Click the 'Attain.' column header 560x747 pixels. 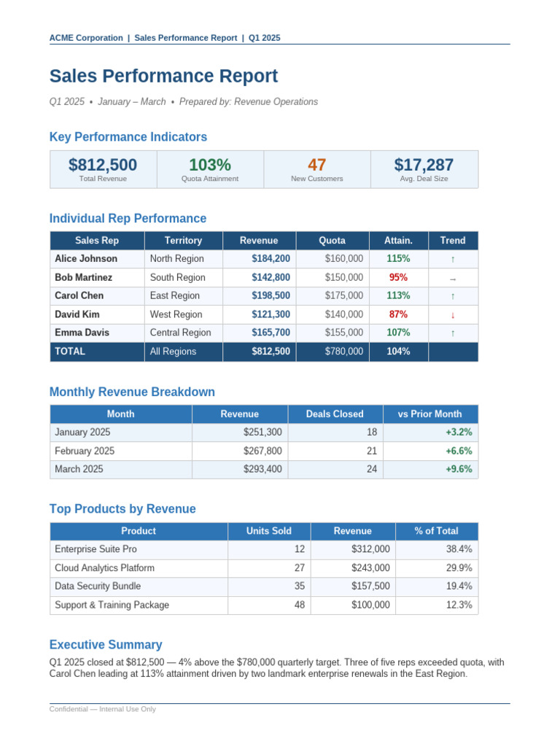tap(399, 241)
